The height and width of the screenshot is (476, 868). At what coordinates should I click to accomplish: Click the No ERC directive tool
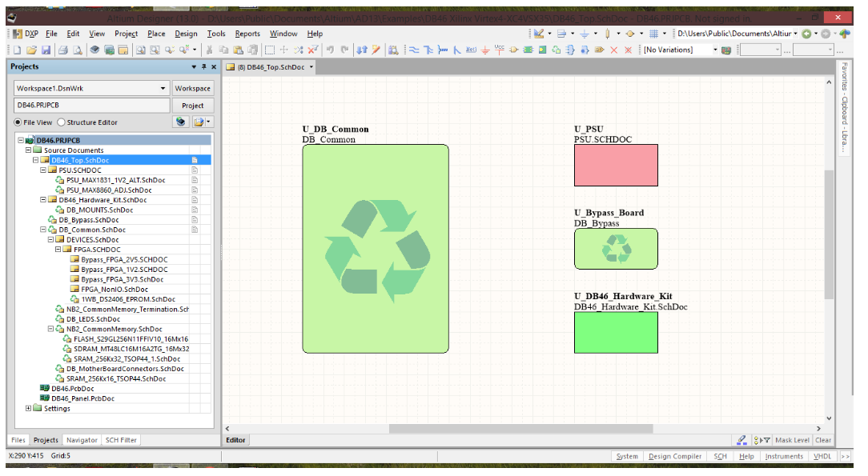click(x=614, y=49)
